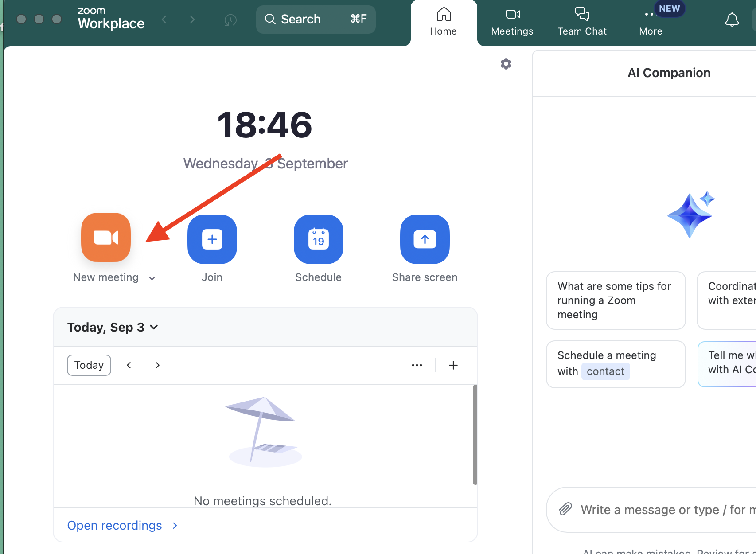Open the Today, Sep 3 date dropdown

pyautogui.click(x=113, y=327)
